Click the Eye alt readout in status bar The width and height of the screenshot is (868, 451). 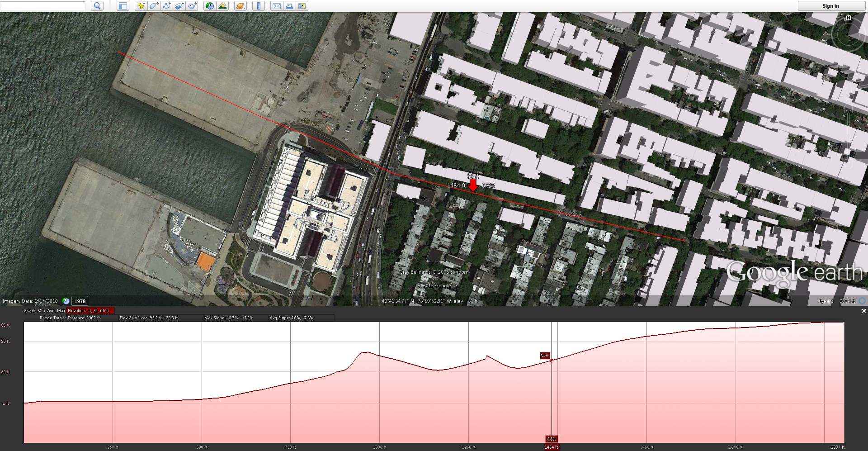pos(837,301)
